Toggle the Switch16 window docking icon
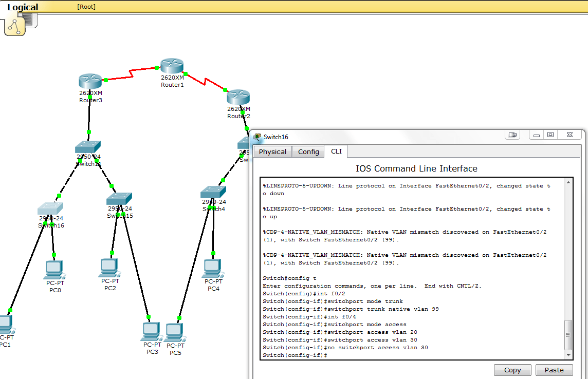The image size is (588, 379). 512,134
